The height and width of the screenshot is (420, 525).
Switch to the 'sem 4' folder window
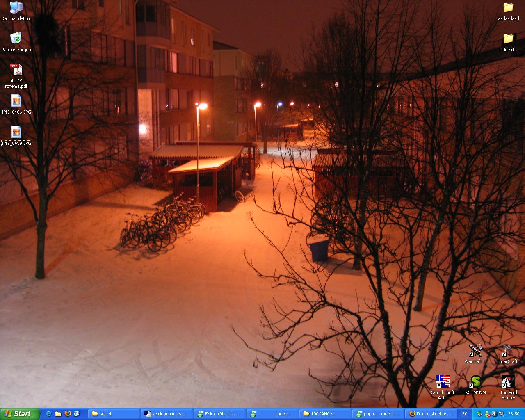[114, 414]
